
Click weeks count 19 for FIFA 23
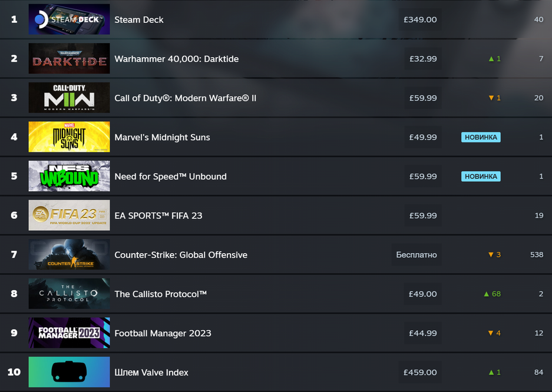tap(539, 215)
